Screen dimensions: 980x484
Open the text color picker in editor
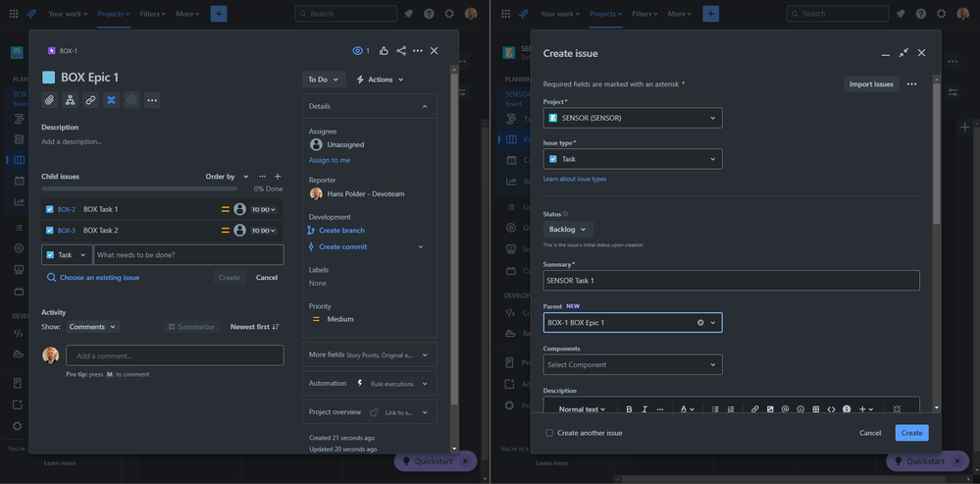coord(687,409)
